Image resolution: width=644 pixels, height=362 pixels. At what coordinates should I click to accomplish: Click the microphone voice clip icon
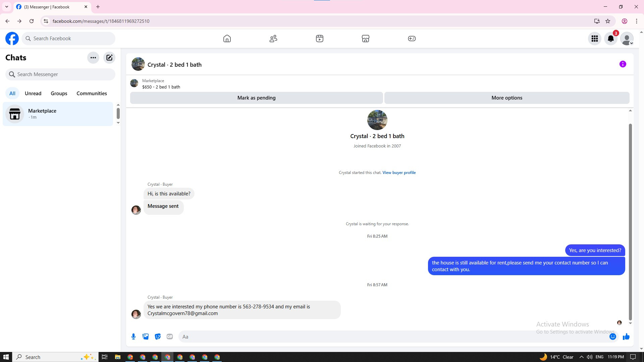pos(133,337)
